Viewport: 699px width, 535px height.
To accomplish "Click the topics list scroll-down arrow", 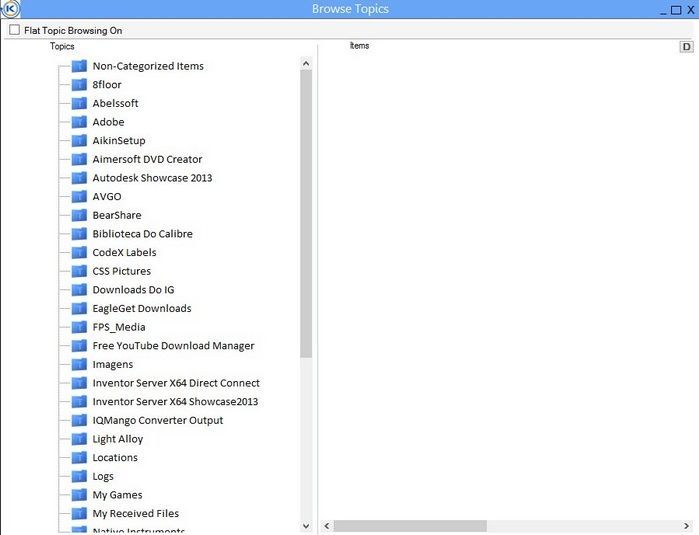I will click(306, 526).
